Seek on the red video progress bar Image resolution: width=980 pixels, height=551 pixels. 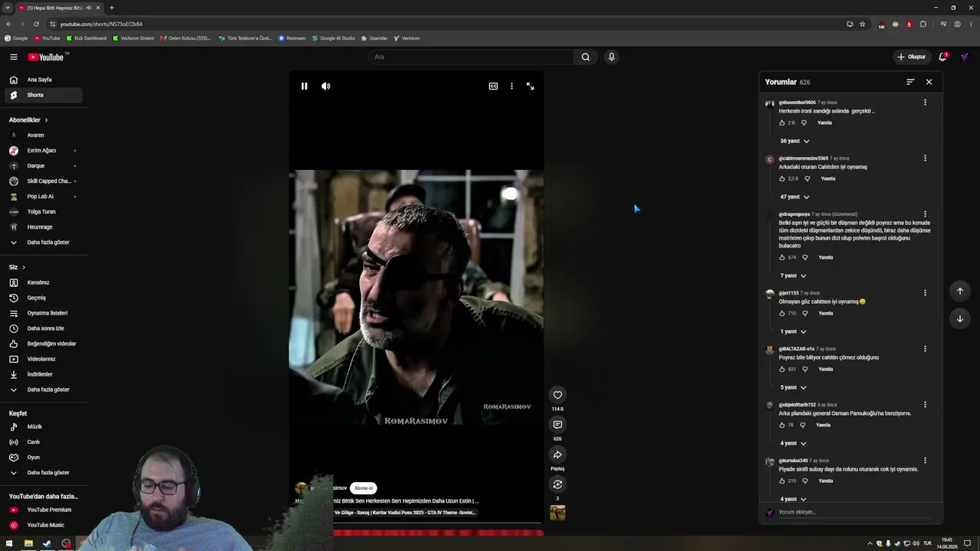pos(438,532)
